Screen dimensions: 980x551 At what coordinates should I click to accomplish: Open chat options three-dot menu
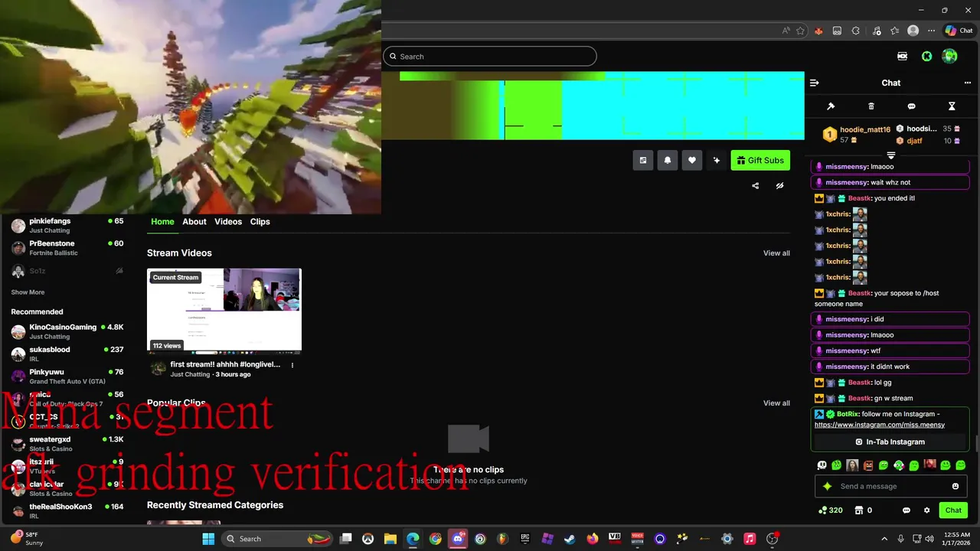tap(968, 83)
